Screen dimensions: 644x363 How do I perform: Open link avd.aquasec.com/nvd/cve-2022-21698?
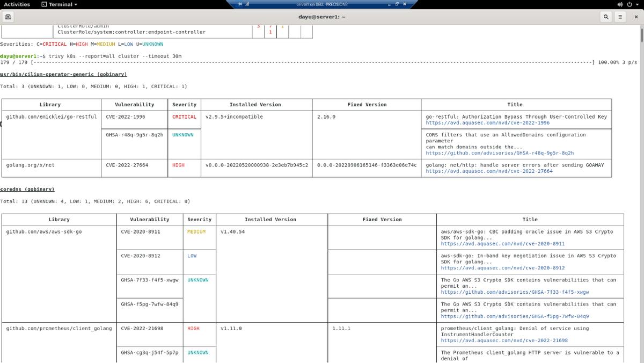point(504,340)
